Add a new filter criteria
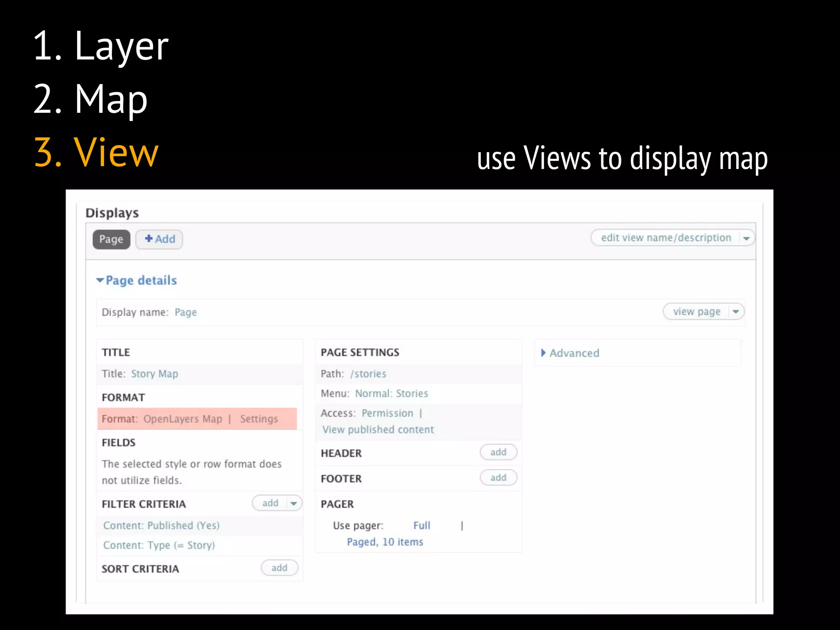This screenshot has width=840, height=630. click(x=270, y=503)
